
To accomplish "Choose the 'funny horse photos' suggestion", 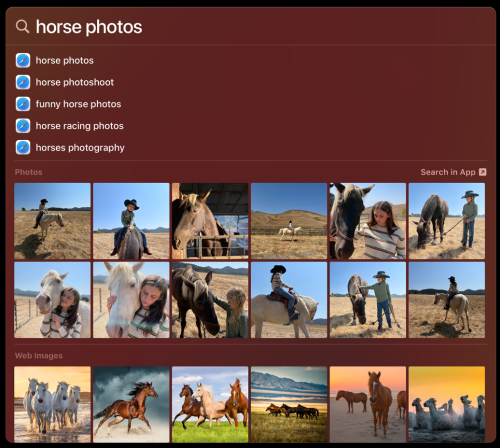I will coord(78,104).
